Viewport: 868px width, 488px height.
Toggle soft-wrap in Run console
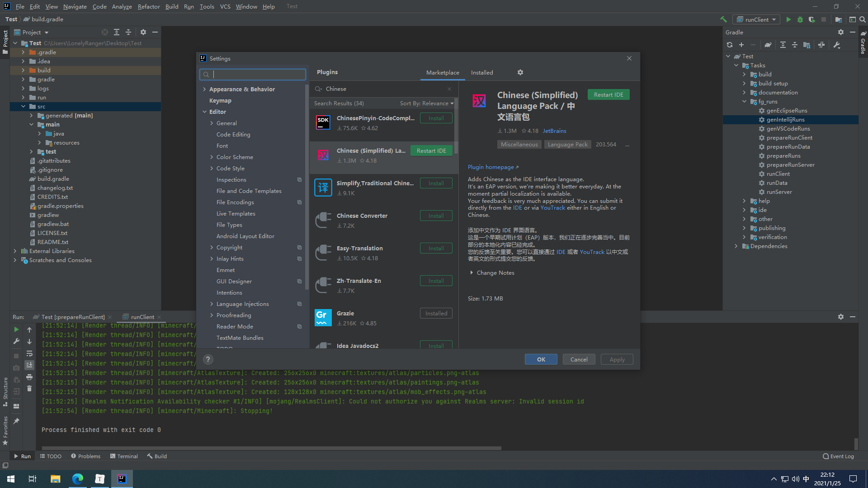pyautogui.click(x=29, y=353)
